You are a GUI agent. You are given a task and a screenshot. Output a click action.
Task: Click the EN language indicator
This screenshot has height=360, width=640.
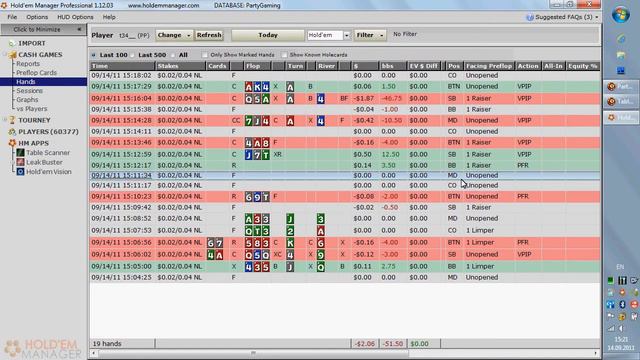[620, 267]
